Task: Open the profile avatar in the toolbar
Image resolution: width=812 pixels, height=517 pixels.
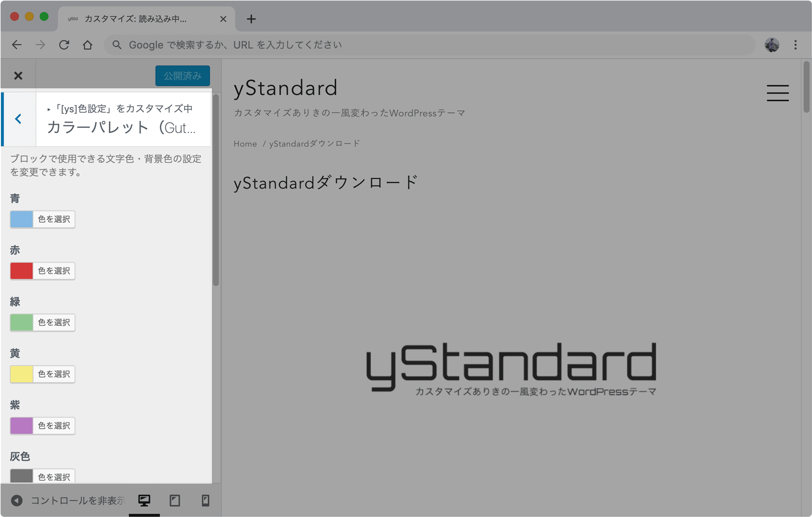Action: (772, 45)
